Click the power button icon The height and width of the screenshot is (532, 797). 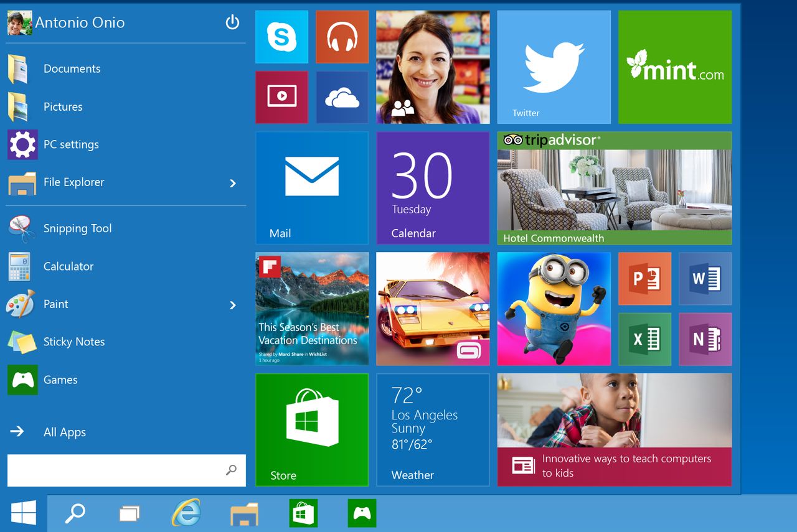pos(232,23)
